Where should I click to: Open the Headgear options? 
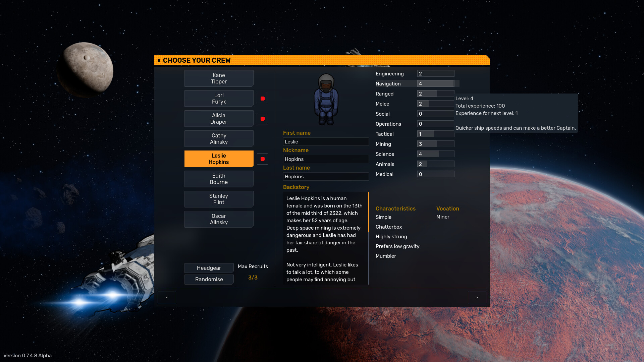click(x=209, y=268)
